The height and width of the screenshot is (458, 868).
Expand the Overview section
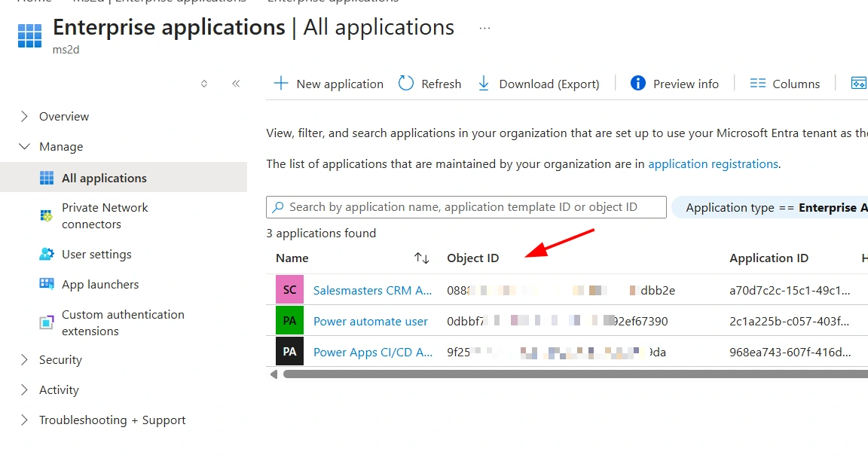24,116
